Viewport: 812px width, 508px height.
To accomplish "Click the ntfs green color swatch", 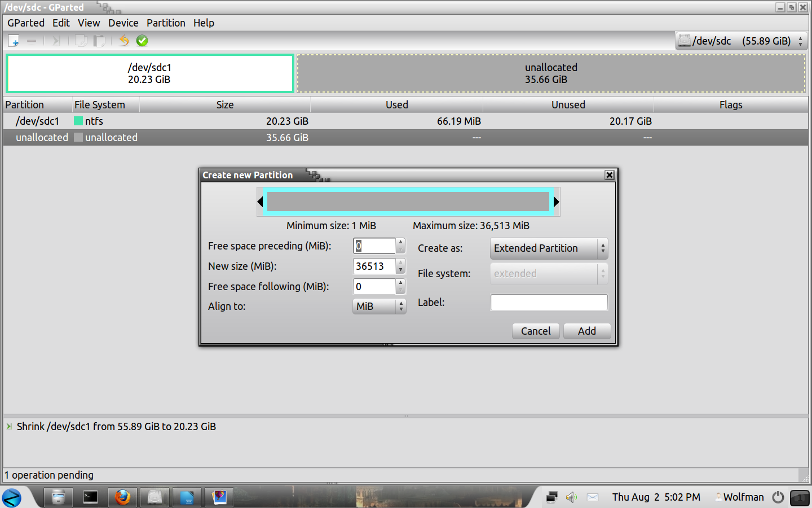I will (78, 121).
